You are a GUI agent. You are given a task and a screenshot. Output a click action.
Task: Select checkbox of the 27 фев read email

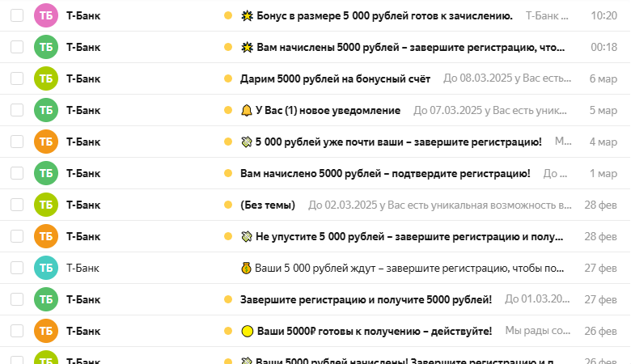point(17,268)
